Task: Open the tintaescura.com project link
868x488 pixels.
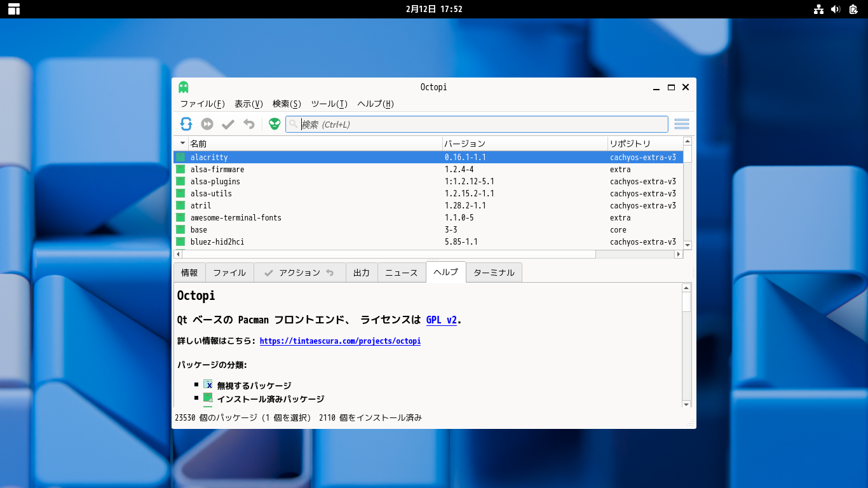Action: coord(340,341)
